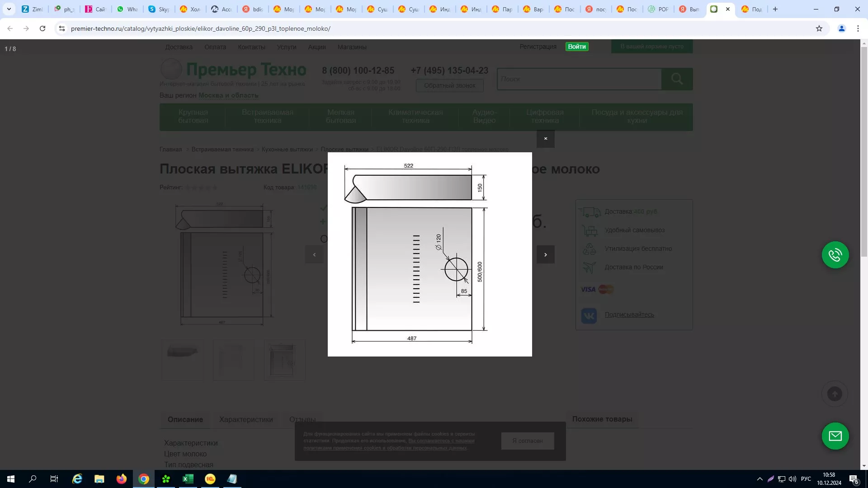Screen dimensions: 868x488
Task: Show next image in the lightbox
Action: pyautogui.click(x=545, y=254)
